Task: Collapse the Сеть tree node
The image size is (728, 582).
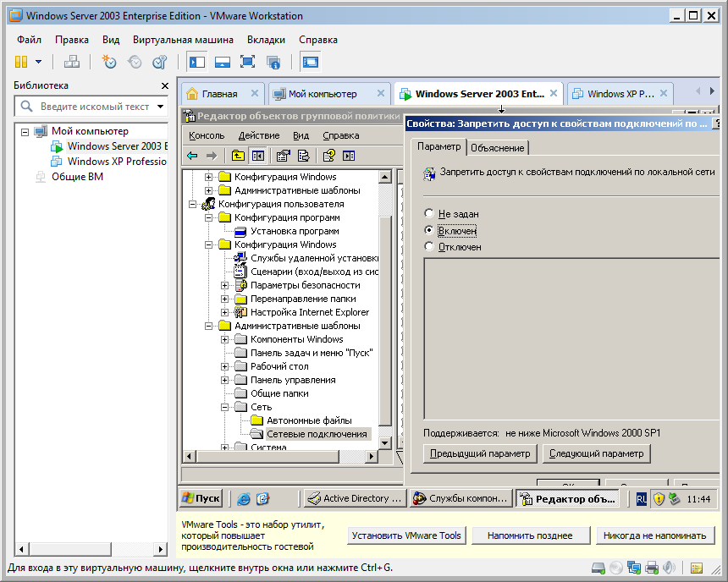Action: tap(224, 408)
